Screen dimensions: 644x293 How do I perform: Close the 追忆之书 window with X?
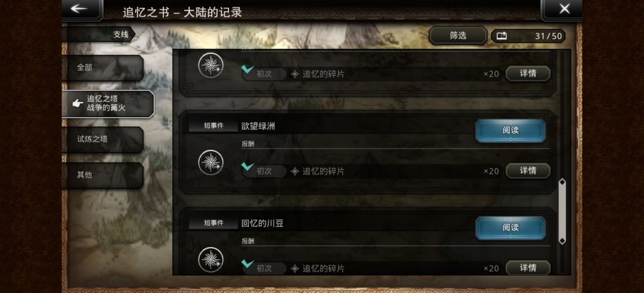(x=564, y=8)
